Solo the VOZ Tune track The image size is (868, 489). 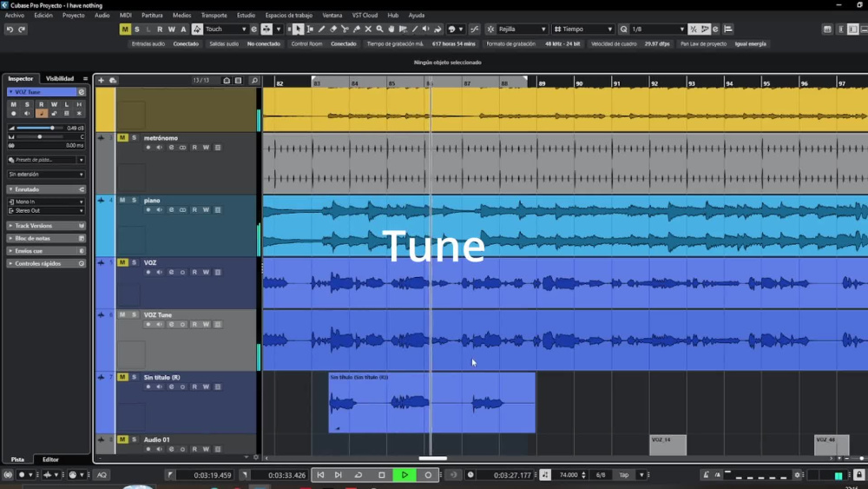(134, 314)
